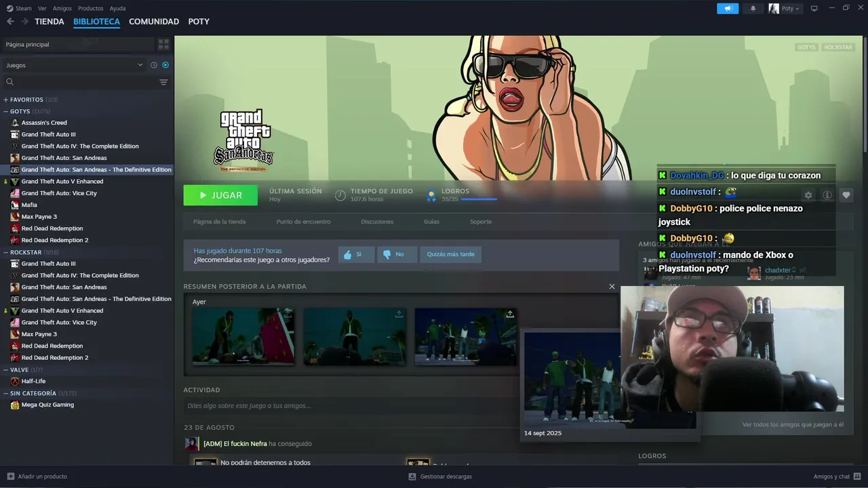
Task: Collapse the GOTYS collection
Action: pyautogui.click(x=6, y=111)
